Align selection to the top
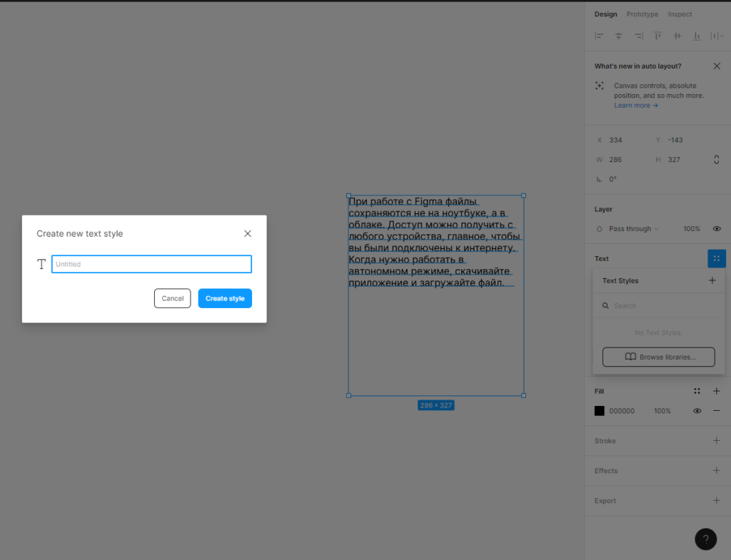This screenshot has height=560, width=731. click(657, 36)
